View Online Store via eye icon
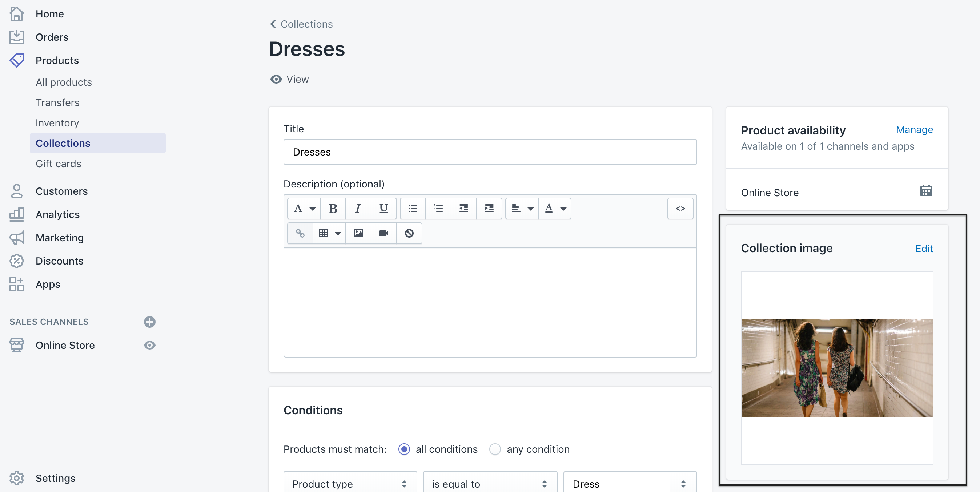980x492 pixels. tap(149, 345)
